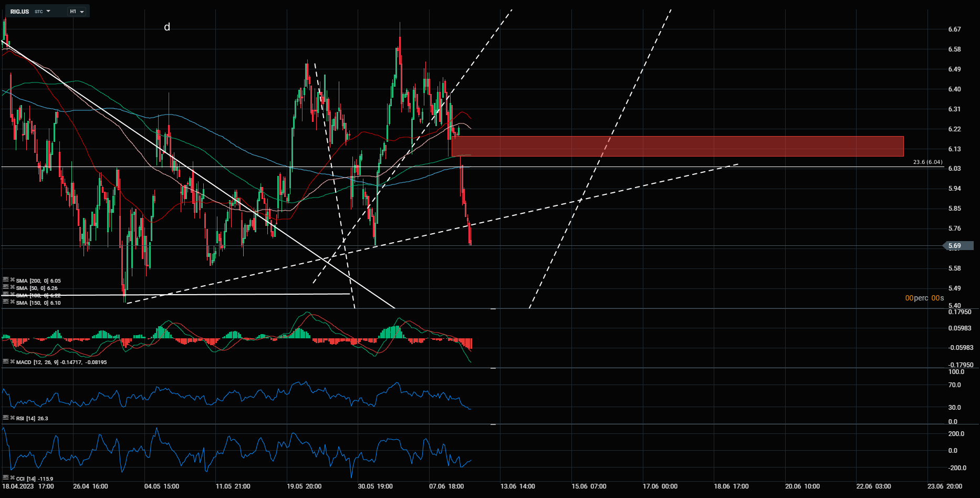Open the STC instrument dropdown arrow
Image resolution: width=980 pixels, height=498 pixels.
click(x=48, y=11)
